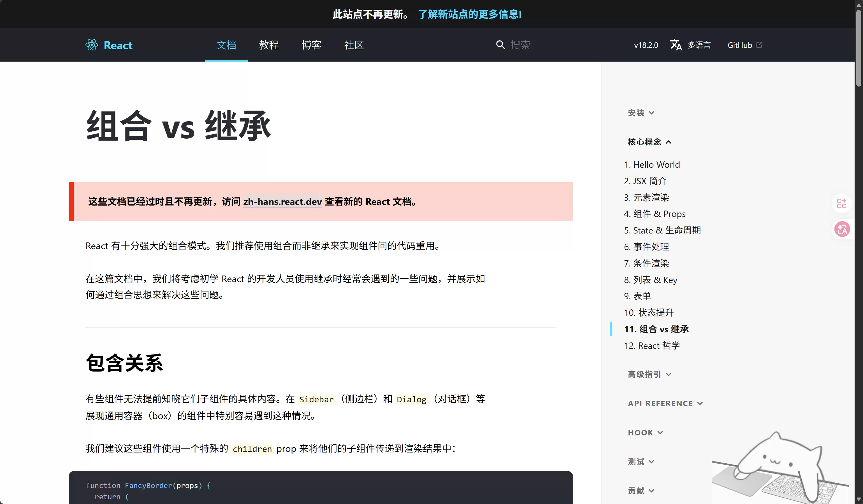Open the 文档 tab
The height and width of the screenshot is (504, 863).
(226, 45)
